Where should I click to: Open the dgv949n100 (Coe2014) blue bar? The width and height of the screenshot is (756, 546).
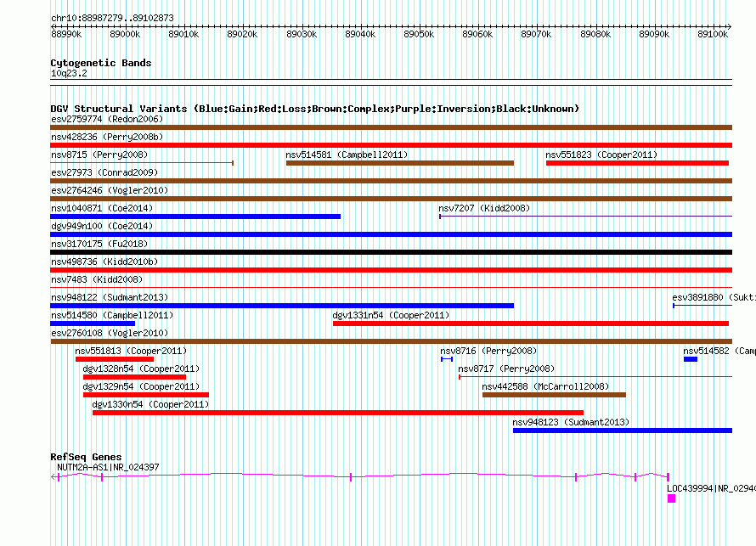pos(391,234)
